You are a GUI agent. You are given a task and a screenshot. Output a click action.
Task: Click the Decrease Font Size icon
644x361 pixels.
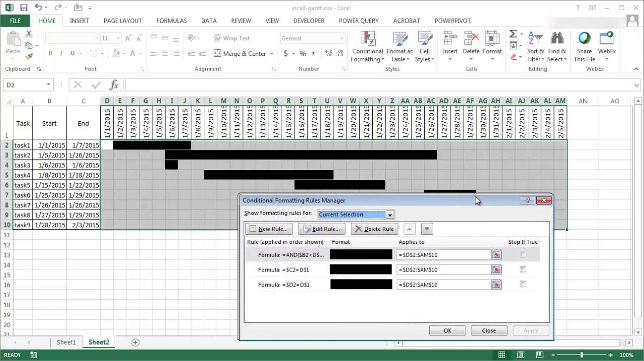[140, 38]
